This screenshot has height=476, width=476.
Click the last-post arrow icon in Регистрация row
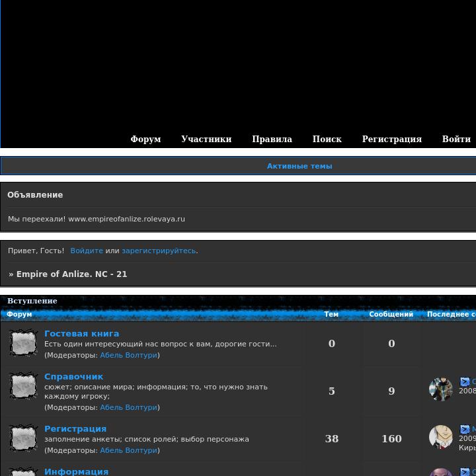click(x=465, y=429)
